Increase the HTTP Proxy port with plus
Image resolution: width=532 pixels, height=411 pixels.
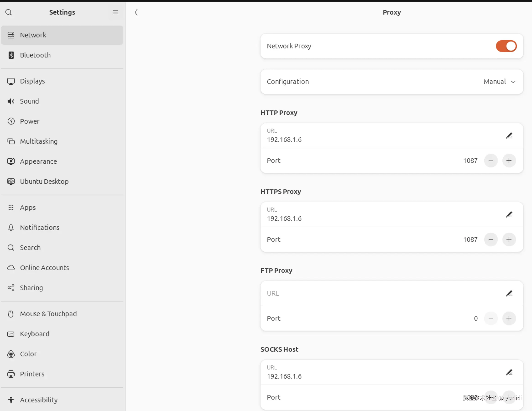(509, 161)
